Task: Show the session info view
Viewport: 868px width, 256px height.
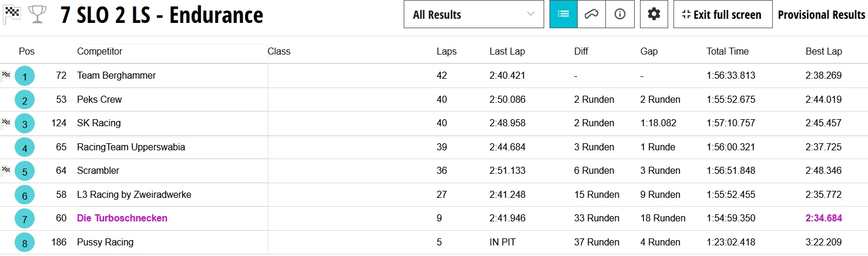Action: click(619, 15)
